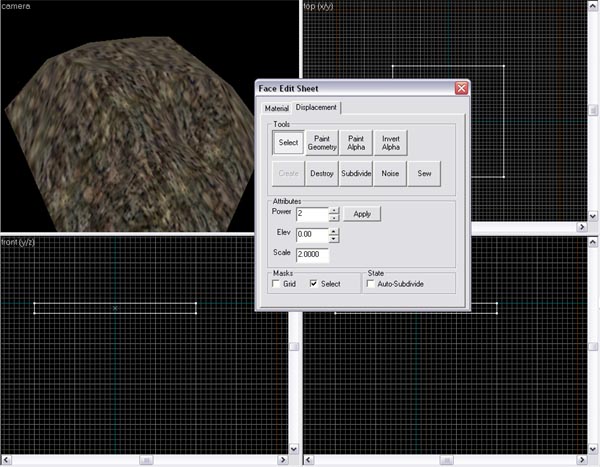The height and width of the screenshot is (467, 600).
Task: Decrease Power with the down arrow
Action: pyautogui.click(x=334, y=218)
